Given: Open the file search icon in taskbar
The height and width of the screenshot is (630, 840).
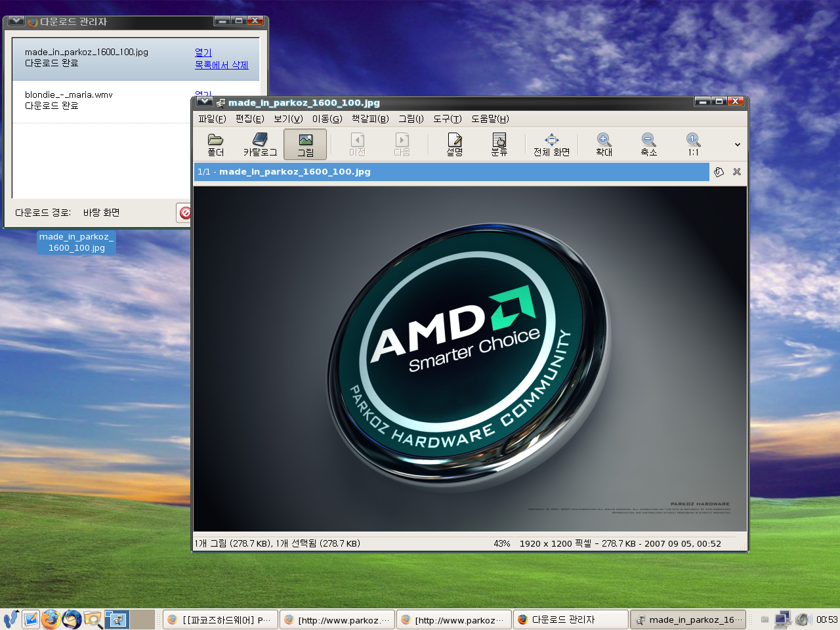Looking at the screenshot, I should point(93,619).
